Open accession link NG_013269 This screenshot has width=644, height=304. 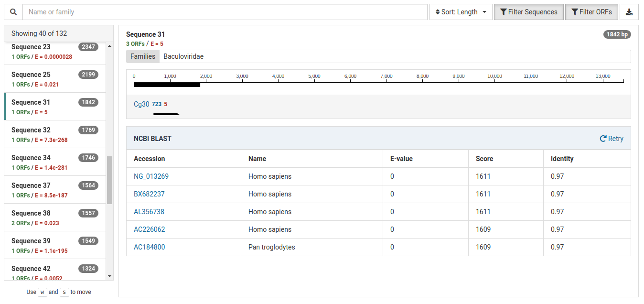coord(151,176)
